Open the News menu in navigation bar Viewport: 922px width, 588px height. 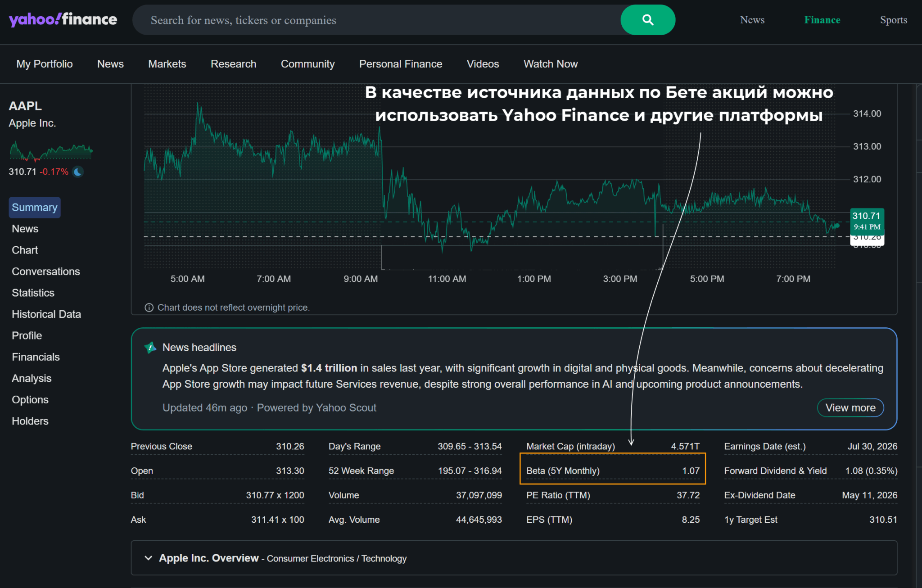[110, 64]
